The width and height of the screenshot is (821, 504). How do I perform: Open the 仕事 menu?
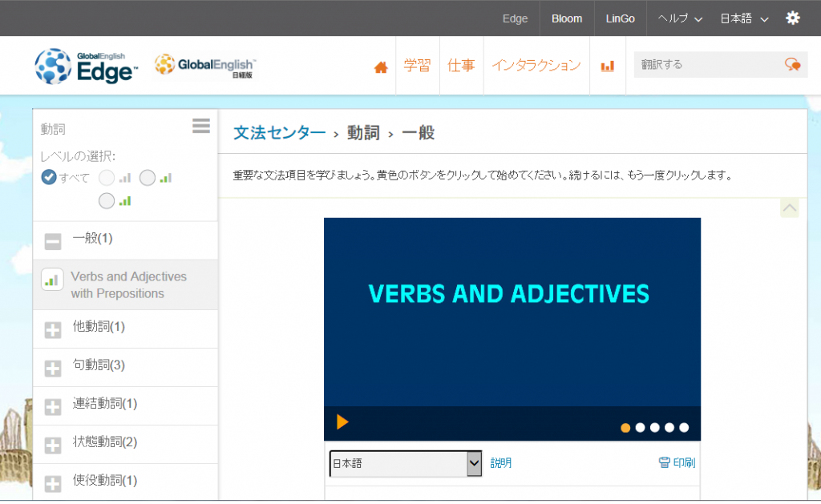click(461, 66)
